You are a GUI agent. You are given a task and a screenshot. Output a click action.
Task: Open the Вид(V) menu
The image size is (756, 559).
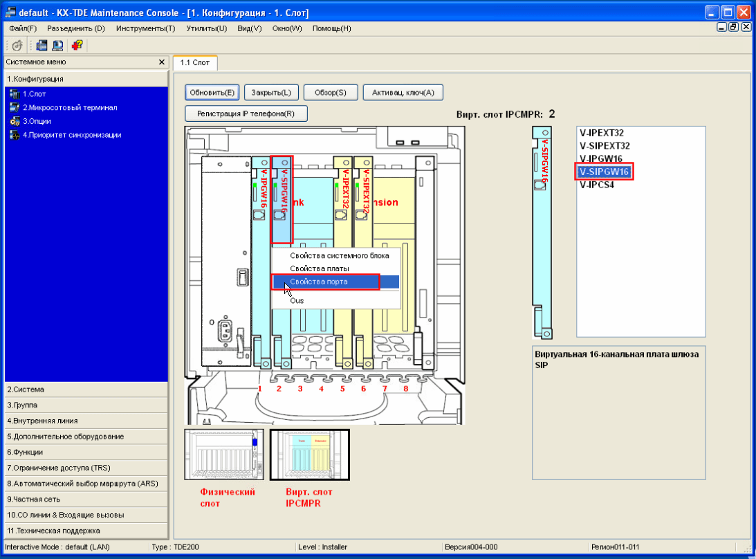pos(249,28)
